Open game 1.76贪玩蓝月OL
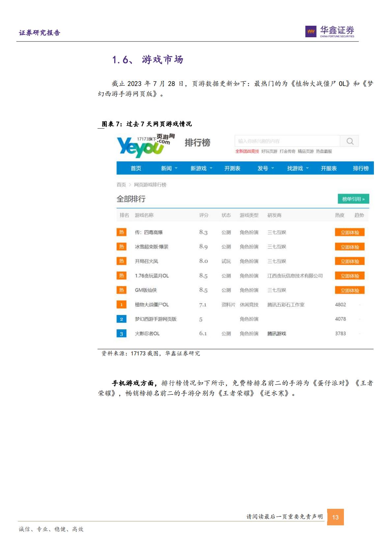The image size is (392, 555). click(x=152, y=276)
